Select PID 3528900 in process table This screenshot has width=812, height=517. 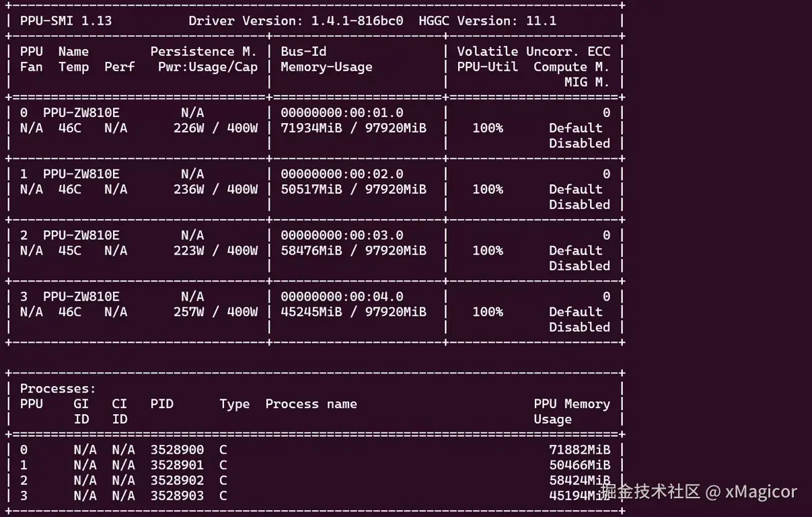point(177,449)
